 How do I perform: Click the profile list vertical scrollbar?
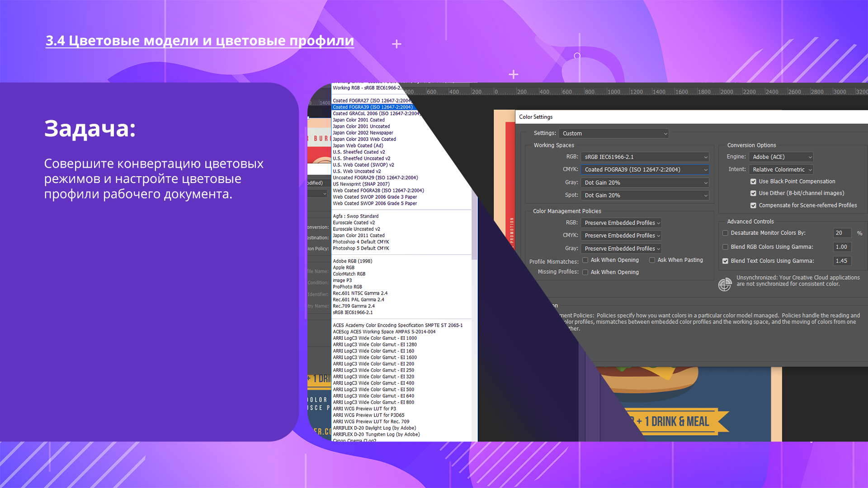point(474,226)
